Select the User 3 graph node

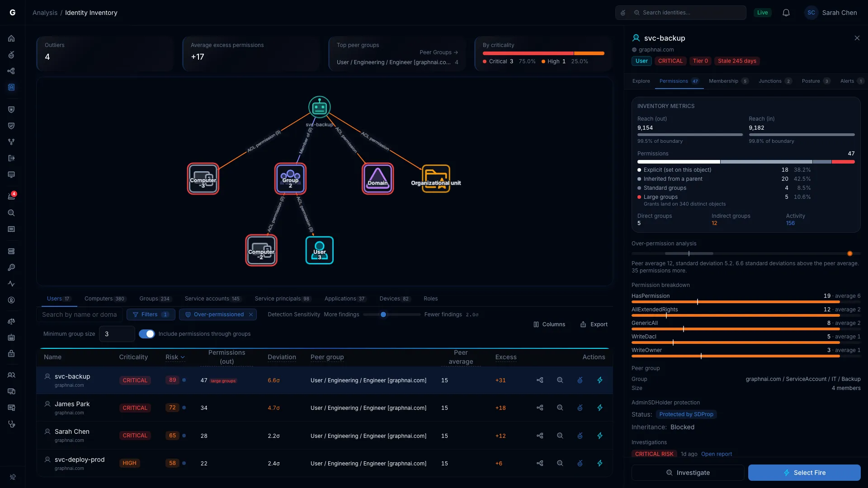point(320,250)
